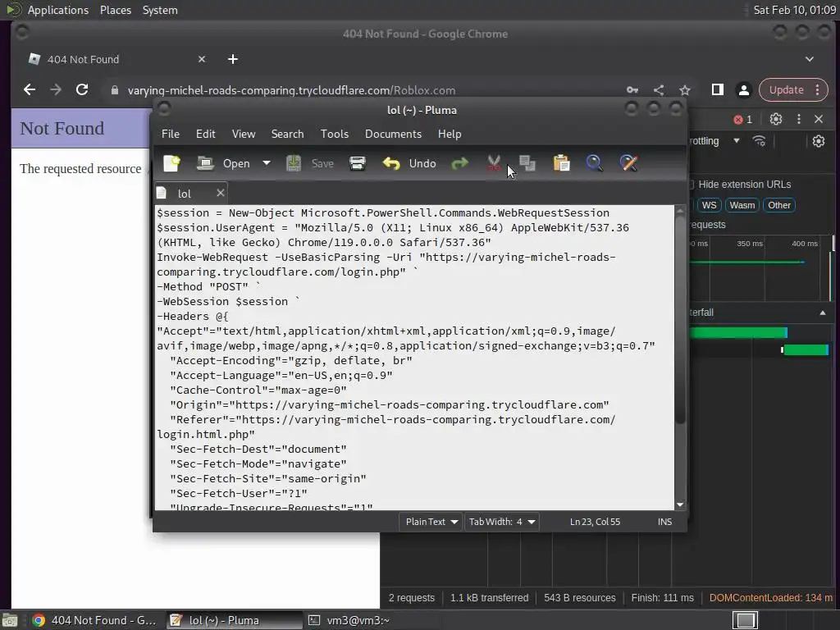Click the Open file button in Pluma

[x=223, y=163]
